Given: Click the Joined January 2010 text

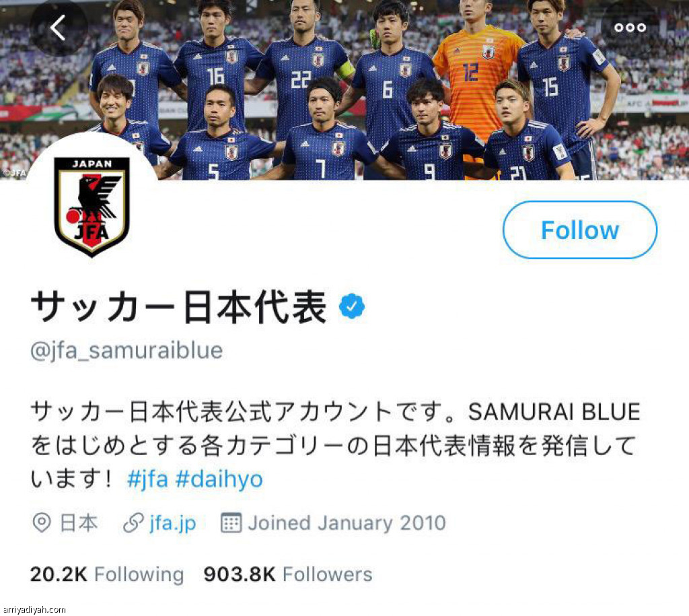Looking at the screenshot, I should click(x=347, y=523).
